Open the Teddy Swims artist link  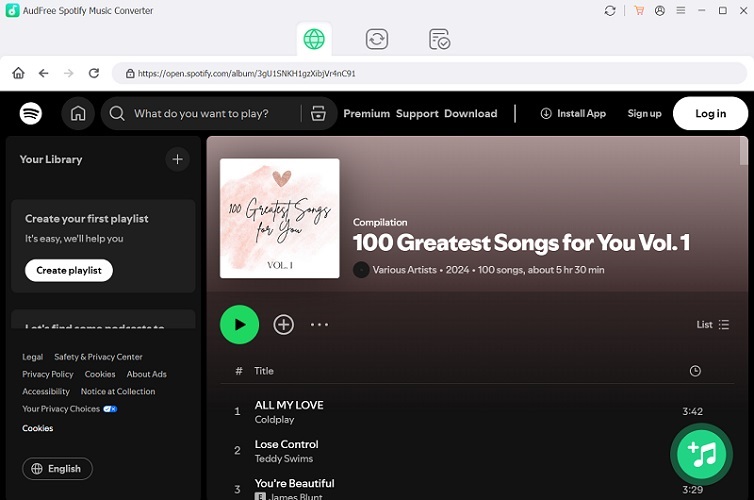coord(284,459)
